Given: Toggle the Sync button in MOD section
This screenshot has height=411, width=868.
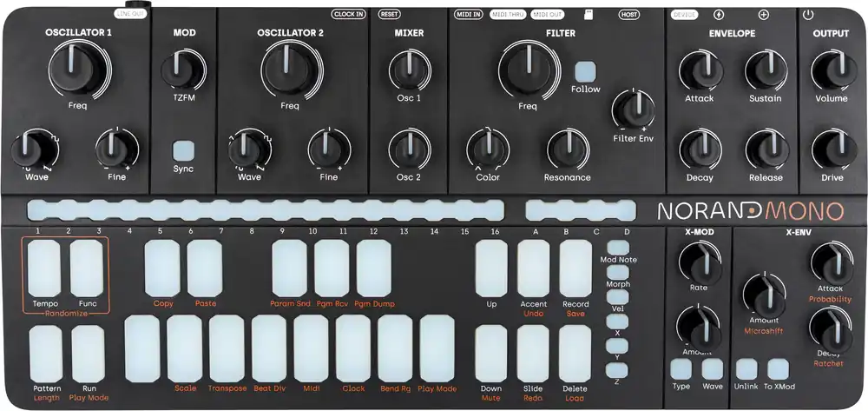Looking at the screenshot, I should (183, 150).
